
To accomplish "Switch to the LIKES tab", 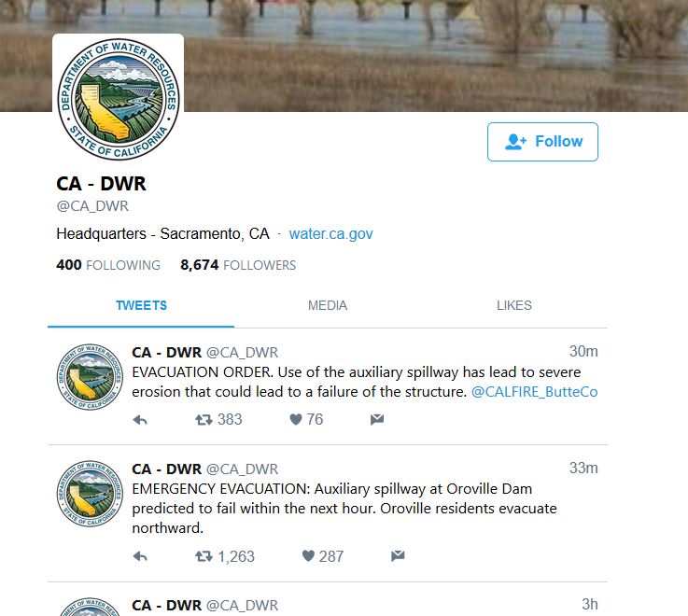I will (514, 305).
